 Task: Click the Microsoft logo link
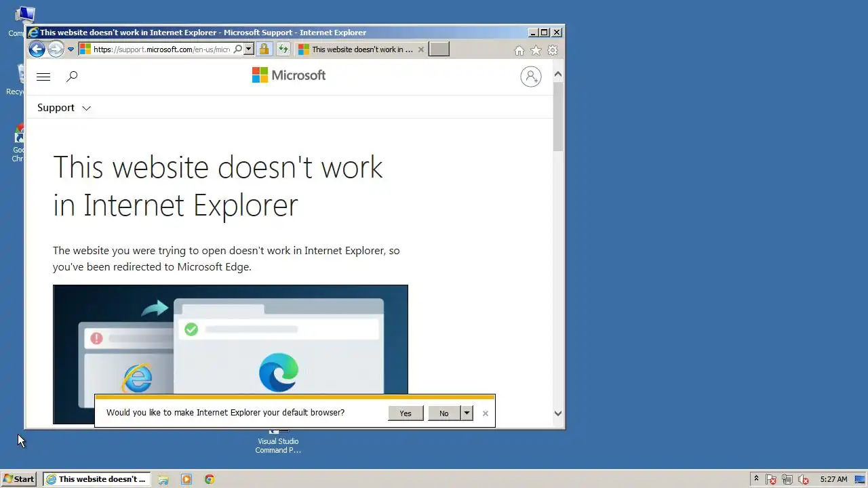tap(289, 75)
